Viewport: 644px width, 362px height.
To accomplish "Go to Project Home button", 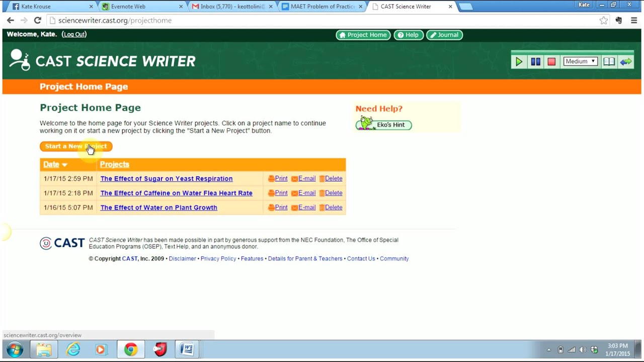I will click(x=363, y=35).
